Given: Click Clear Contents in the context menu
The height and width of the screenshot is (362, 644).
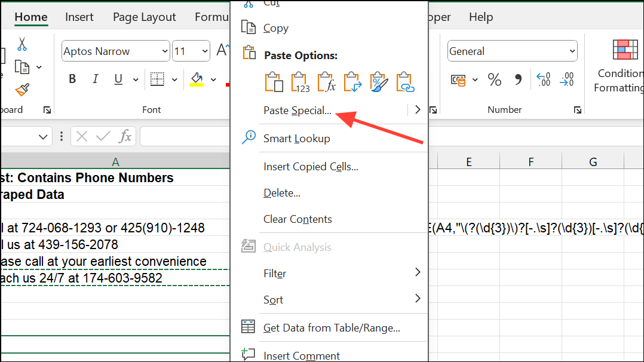Looking at the screenshot, I should 298,219.
